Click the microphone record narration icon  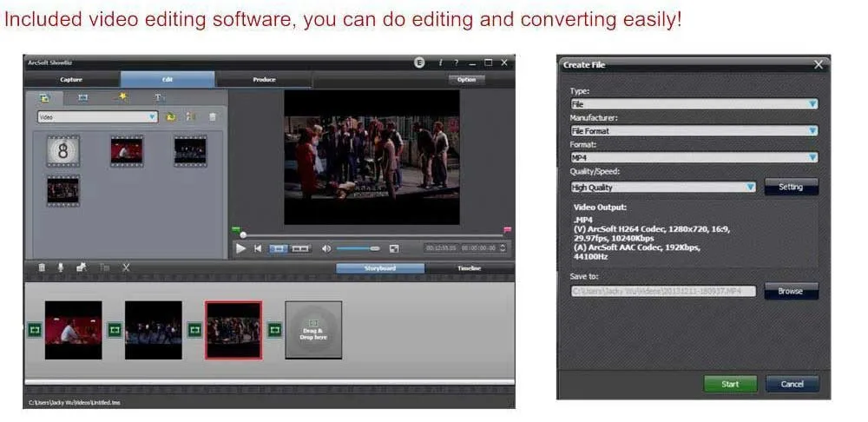[x=61, y=267]
